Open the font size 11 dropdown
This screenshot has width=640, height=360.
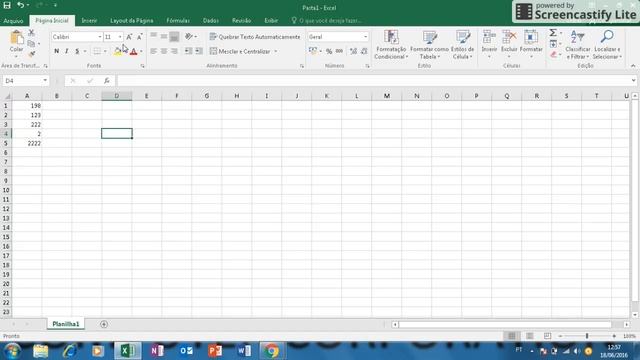click(x=120, y=37)
